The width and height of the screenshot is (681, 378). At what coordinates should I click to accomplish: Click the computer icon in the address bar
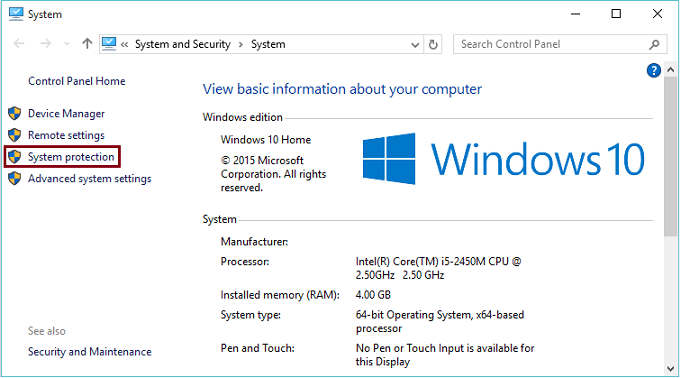pos(109,44)
